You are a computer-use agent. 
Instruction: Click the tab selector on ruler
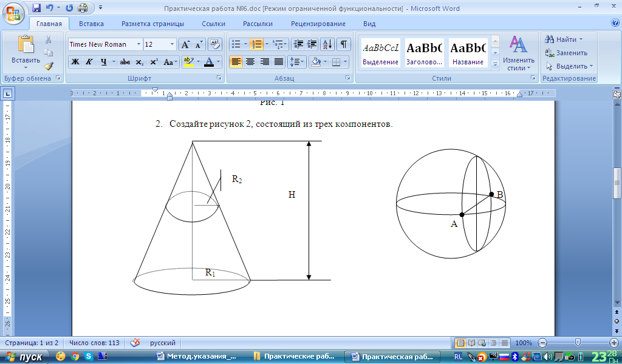point(8,94)
